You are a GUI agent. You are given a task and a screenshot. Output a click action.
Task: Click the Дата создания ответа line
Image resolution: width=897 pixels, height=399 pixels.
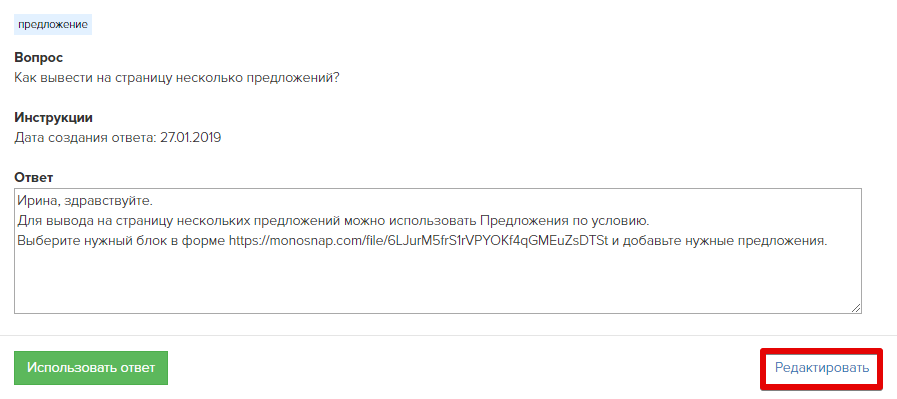pyautogui.click(x=117, y=138)
